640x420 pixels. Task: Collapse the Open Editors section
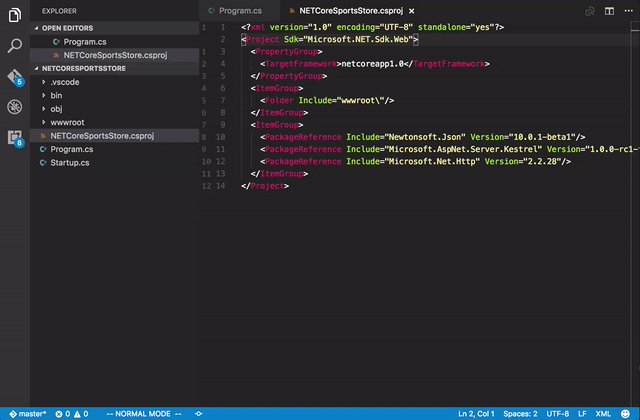[x=65, y=28]
